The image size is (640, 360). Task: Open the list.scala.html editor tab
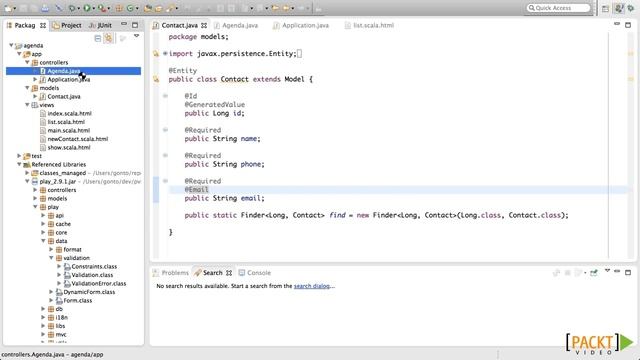coord(369,25)
